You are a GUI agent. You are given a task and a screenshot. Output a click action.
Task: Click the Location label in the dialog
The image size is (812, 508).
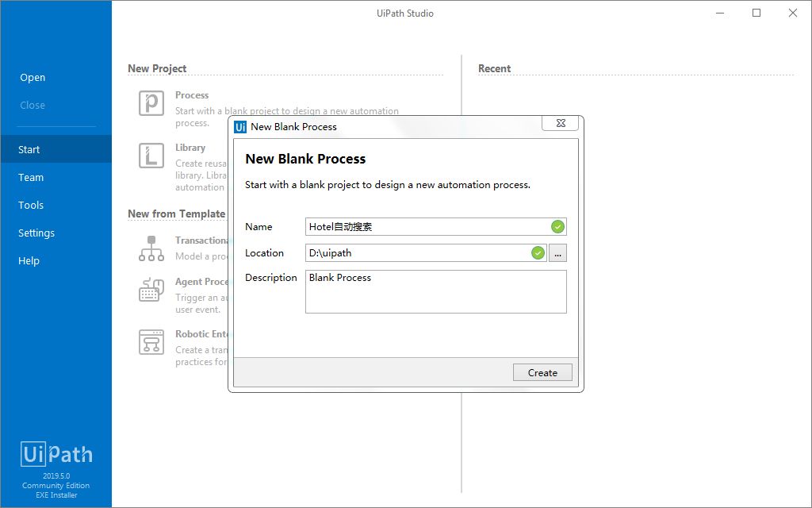coord(264,253)
